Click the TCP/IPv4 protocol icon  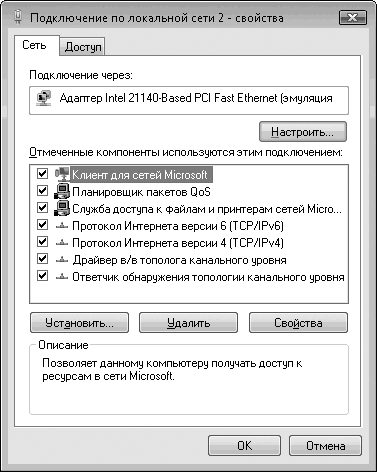click(62, 243)
